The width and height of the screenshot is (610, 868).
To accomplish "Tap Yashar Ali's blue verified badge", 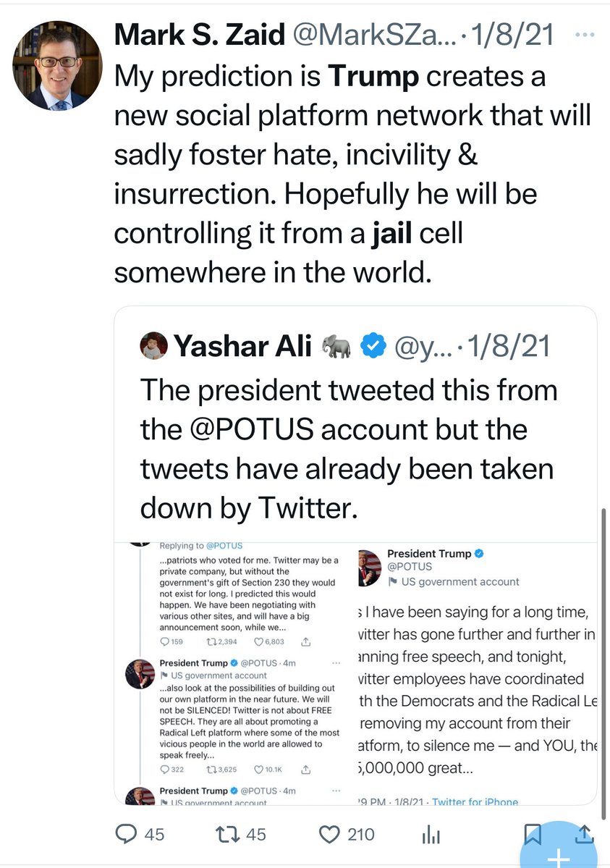I will (x=373, y=347).
